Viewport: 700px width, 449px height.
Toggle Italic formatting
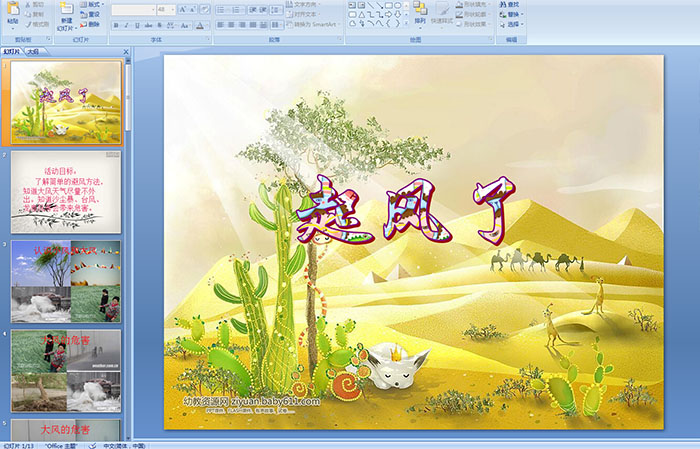[x=127, y=25]
